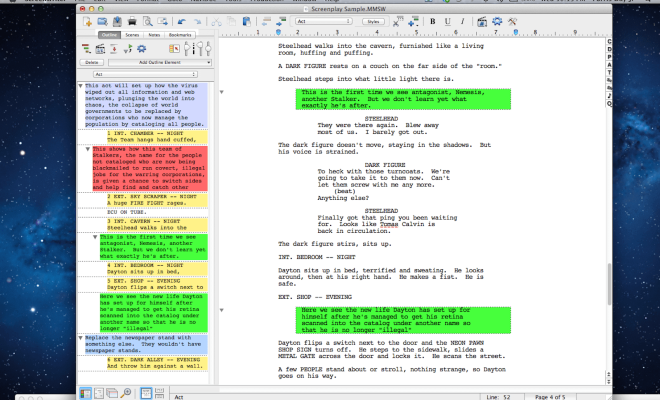This screenshot has width=660, height=400.
Task: Click the document vertical scrollbar thumb
Action: (609, 284)
